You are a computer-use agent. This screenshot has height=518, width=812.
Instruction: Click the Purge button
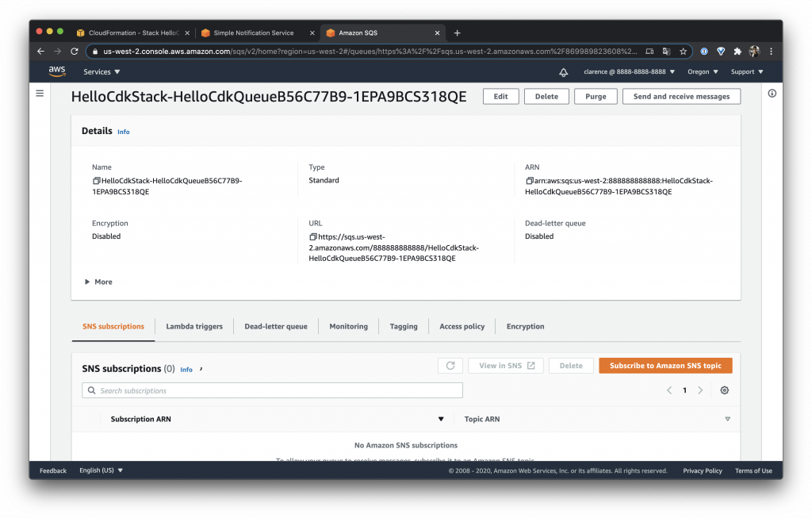(596, 96)
